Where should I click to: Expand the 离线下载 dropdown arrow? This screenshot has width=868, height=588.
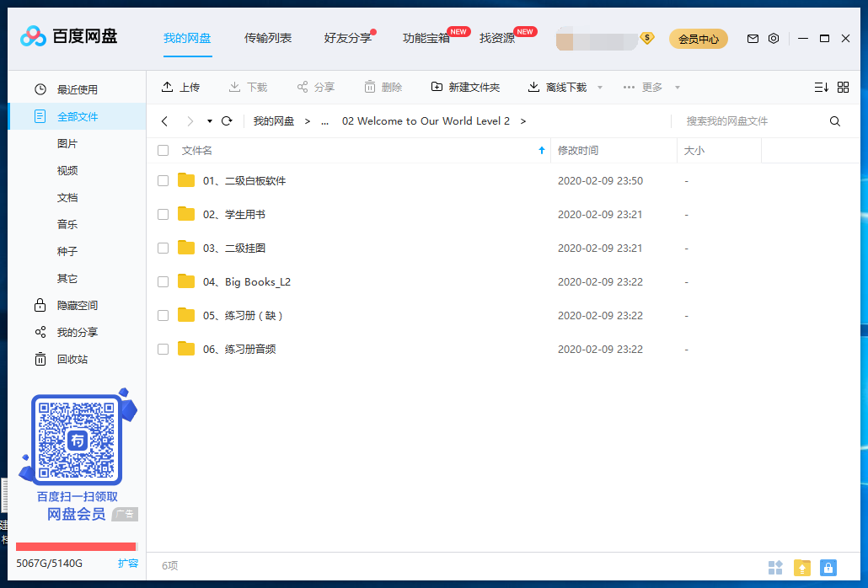[600, 88]
